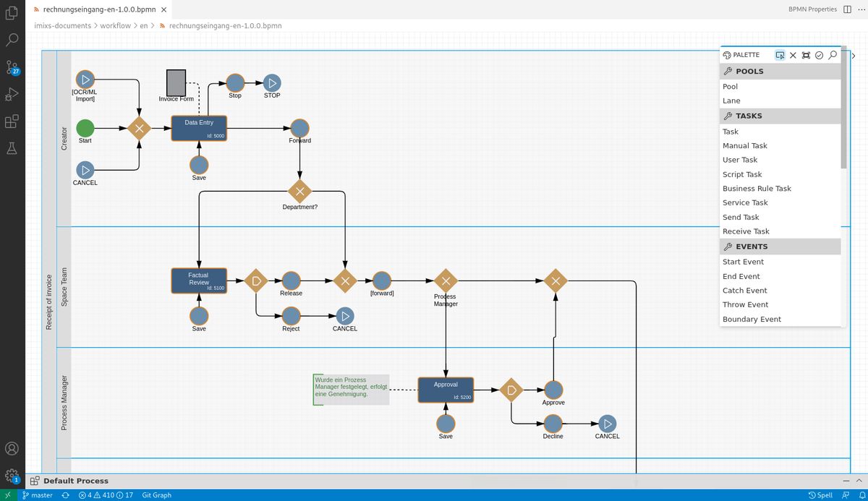Click the delete (X) tool in the Palette header
Viewport: 868px width, 501px height.
793,55
